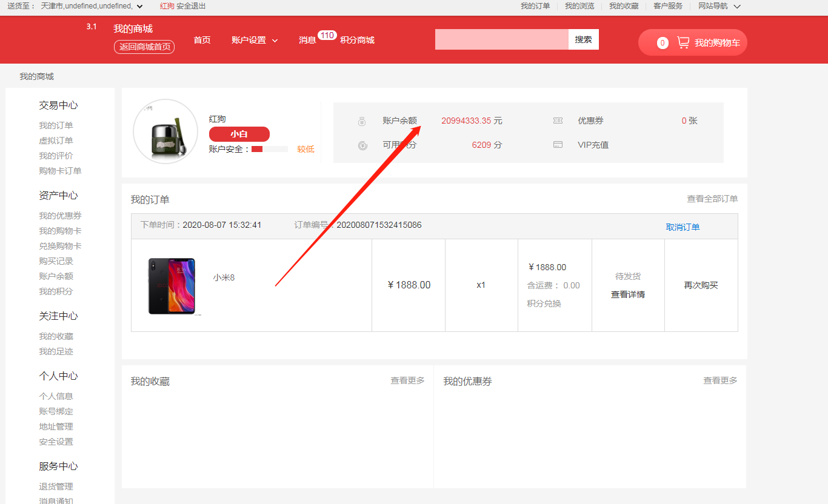Click the coupon ticket icon
The height and width of the screenshot is (504, 828).
pyautogui.click(x=558, y=121)
